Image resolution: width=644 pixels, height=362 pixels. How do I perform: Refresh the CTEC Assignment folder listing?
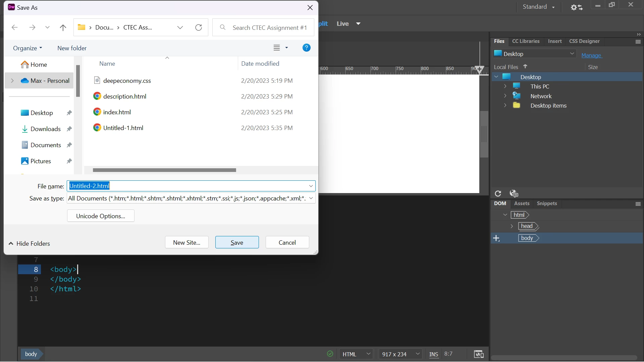coord(199,27)
